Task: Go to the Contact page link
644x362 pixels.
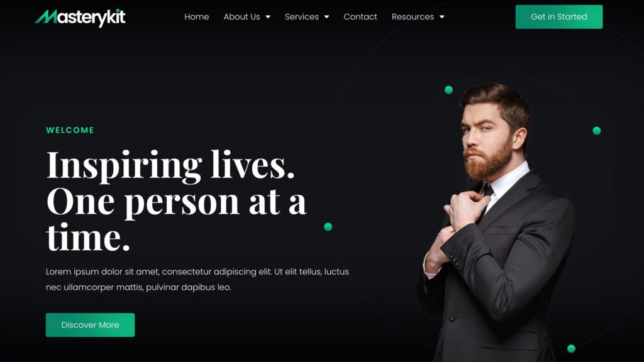Action: (x=360, y=17)
